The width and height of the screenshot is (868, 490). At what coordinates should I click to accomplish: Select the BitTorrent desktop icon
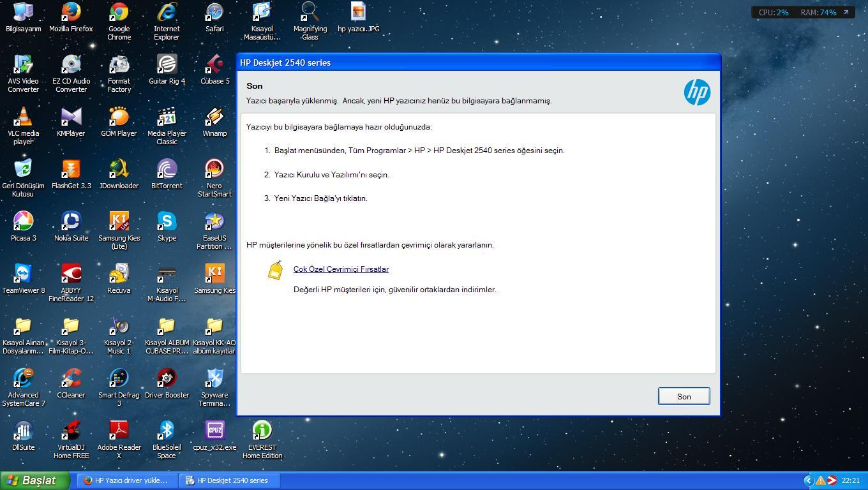click(x=167, y=174)
